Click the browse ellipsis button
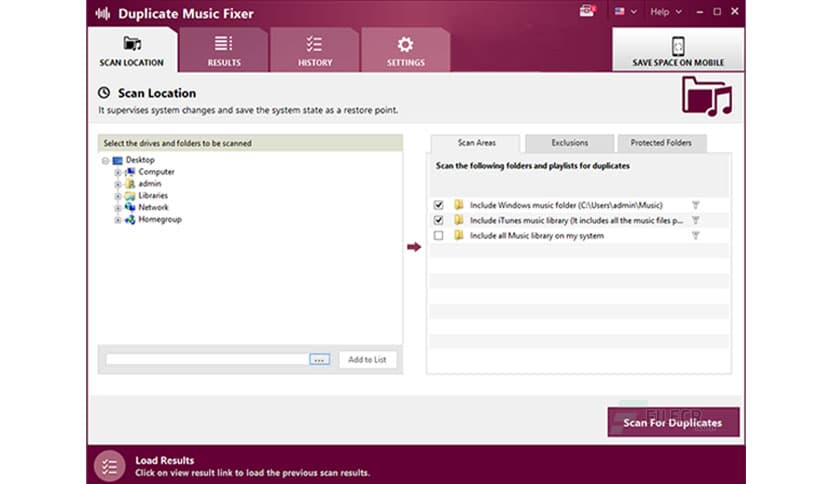 click(x=319, y=360)
